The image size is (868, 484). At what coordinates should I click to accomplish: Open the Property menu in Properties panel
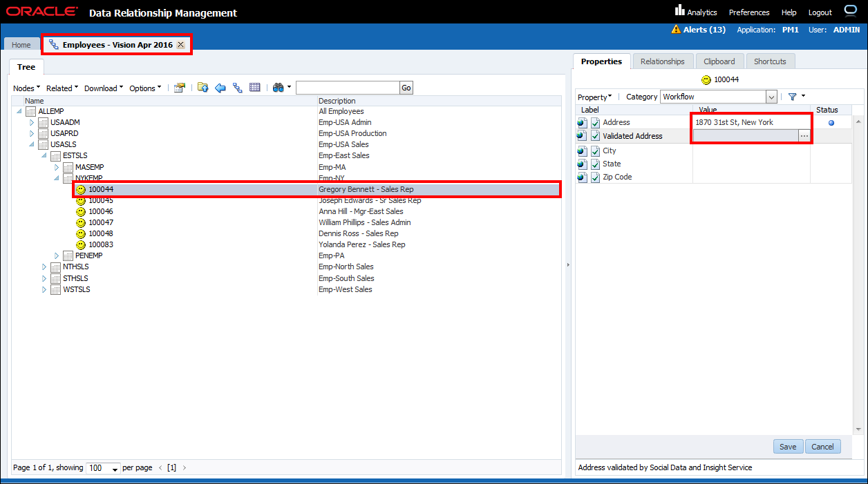[x=594, y=97]
